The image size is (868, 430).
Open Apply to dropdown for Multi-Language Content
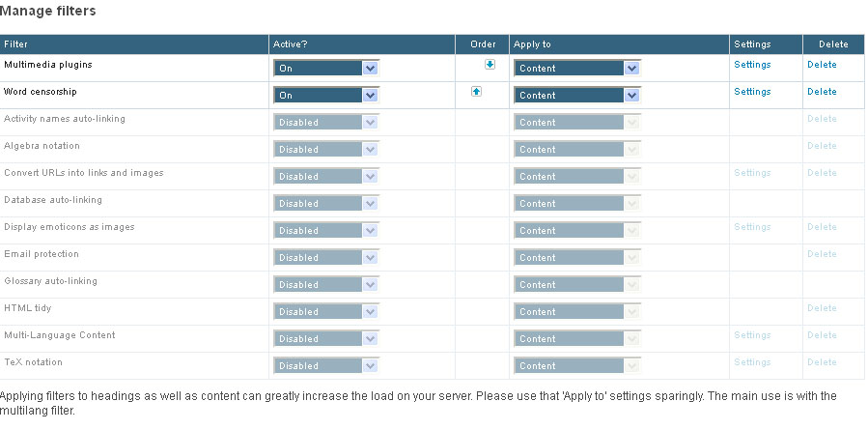[x=577, y=338]
